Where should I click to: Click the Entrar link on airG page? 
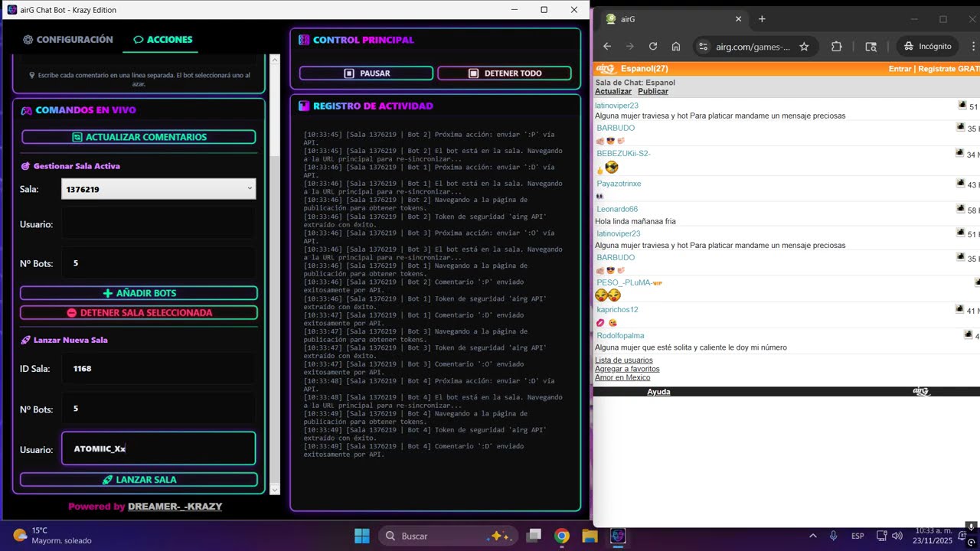[900, 69]
